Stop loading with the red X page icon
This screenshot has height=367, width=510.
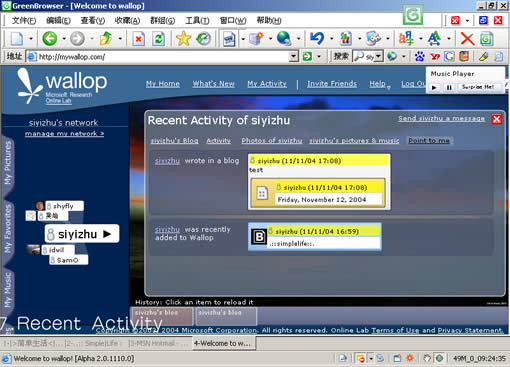(138, 39)
